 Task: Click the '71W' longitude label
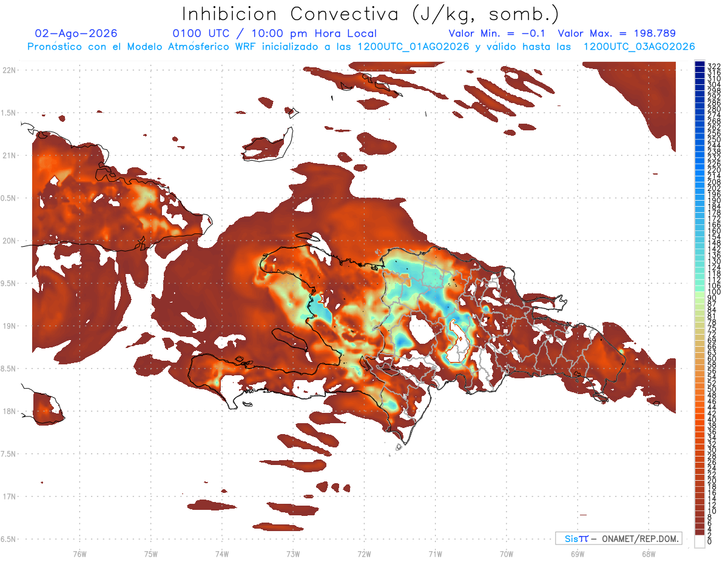435,554
